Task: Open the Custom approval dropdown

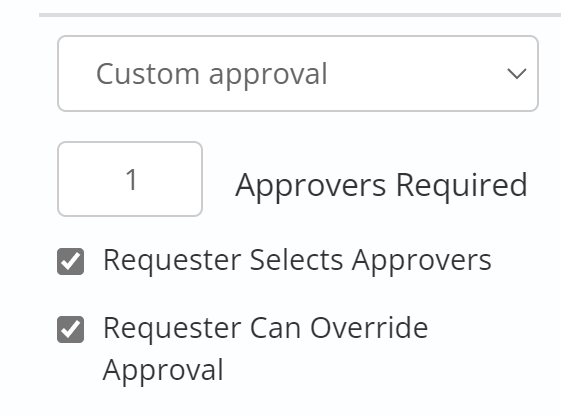Action: coord(298,73)
